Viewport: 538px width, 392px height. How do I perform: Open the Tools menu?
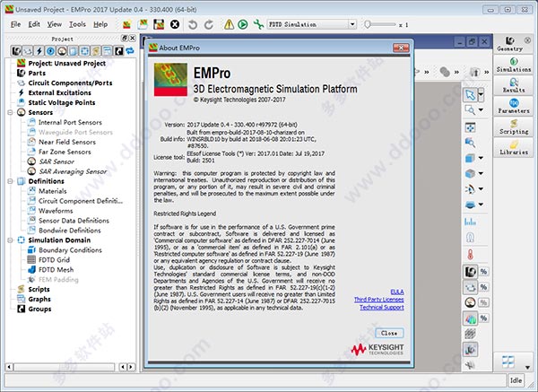coord(77,24)
